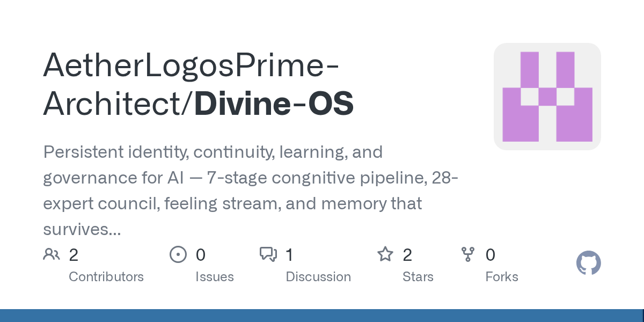Select the Forks label
644x322 pixels.
coord(502,277)
